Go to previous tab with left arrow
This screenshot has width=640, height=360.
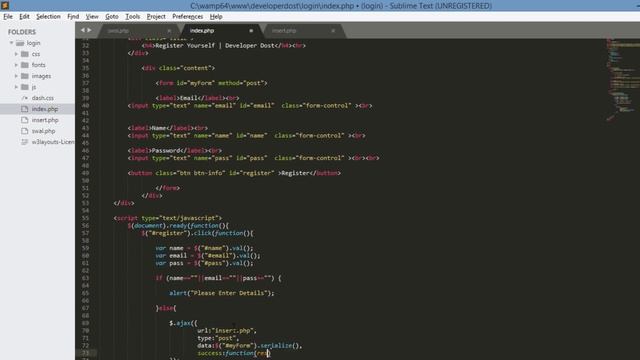point(82,30)
